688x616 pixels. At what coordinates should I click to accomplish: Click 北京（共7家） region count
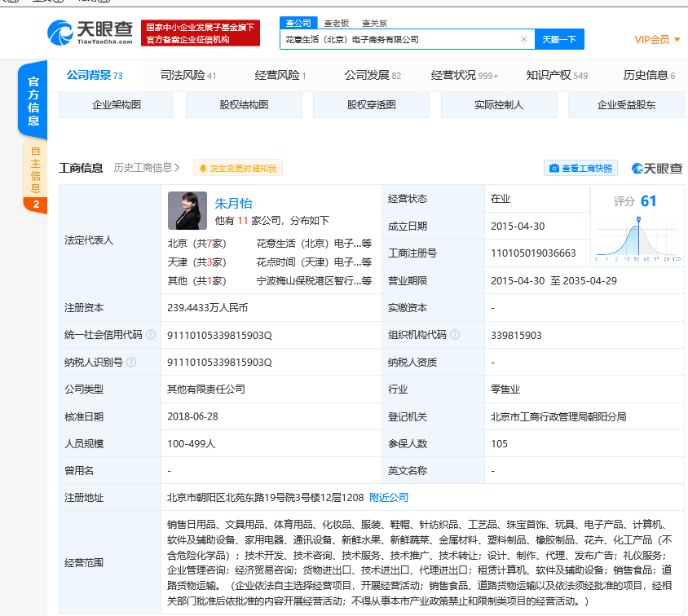[x=197, y=244]
